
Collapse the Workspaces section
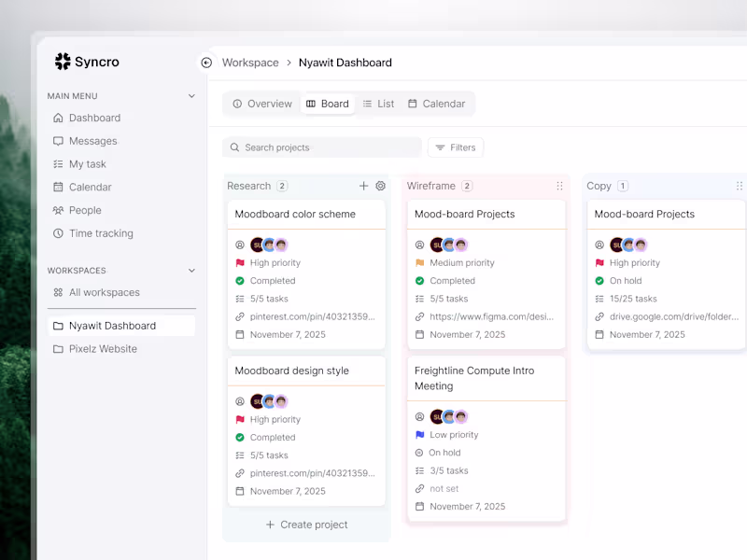click(191, 271)
